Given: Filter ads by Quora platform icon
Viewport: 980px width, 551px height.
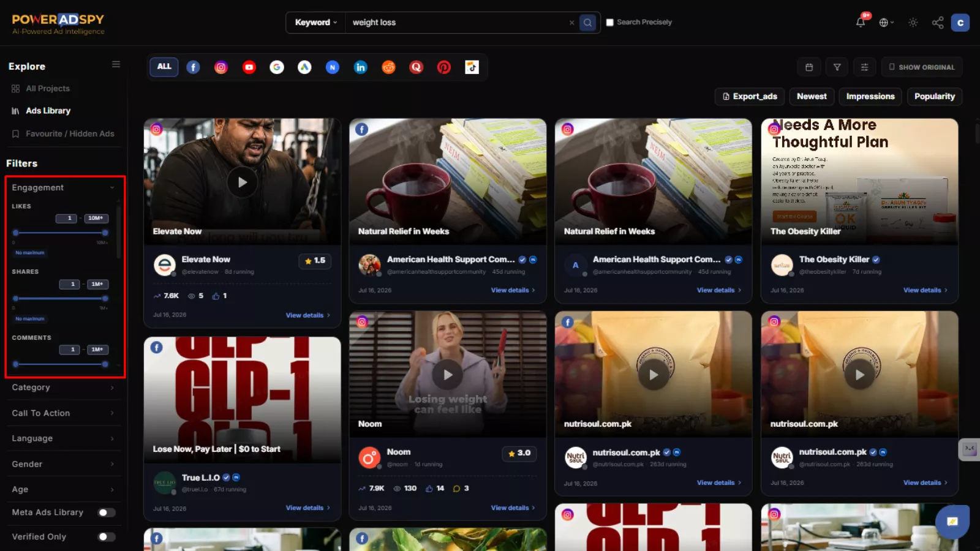Looking at the screenshot, I should click(x=417, y=67).
